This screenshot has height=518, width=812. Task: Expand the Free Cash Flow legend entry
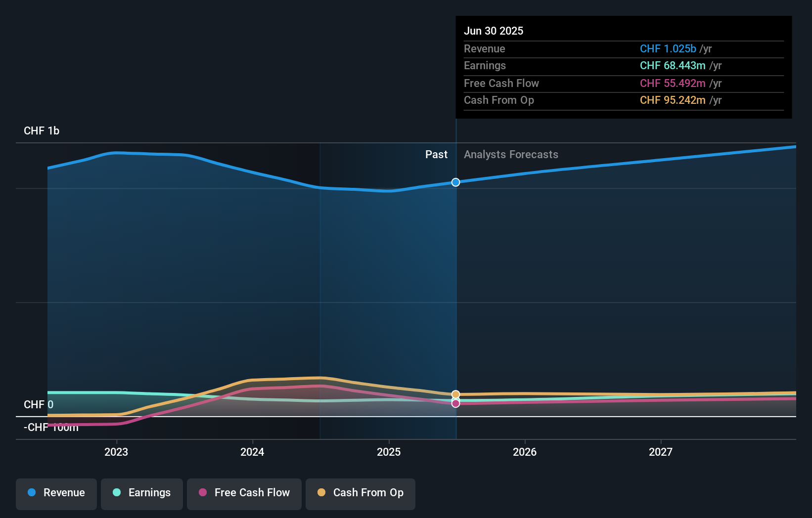(x=244, y=494)
